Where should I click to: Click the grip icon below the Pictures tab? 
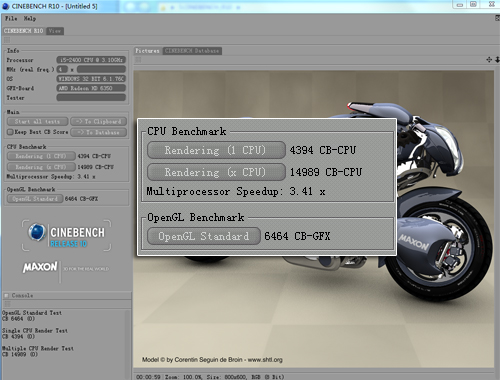point(138,60)
